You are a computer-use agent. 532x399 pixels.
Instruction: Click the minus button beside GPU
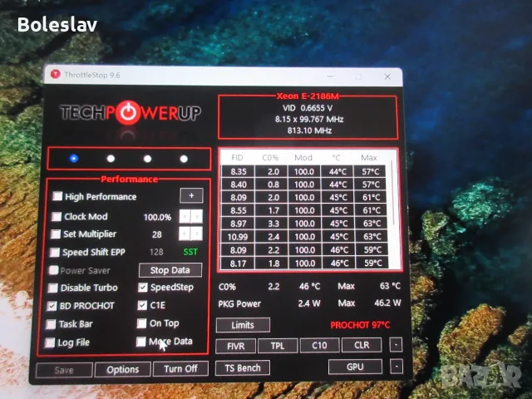pyautogui.click(x=397, y=367)
